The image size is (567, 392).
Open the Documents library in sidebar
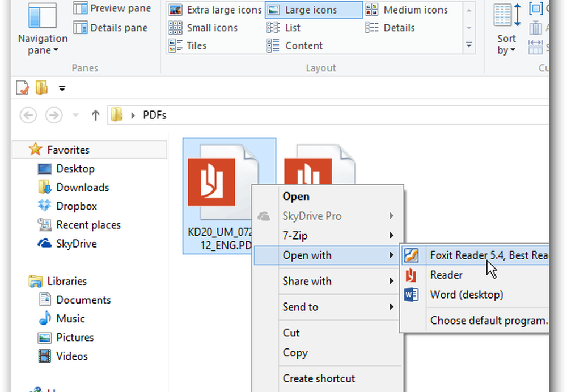click(x=83, y=300)
